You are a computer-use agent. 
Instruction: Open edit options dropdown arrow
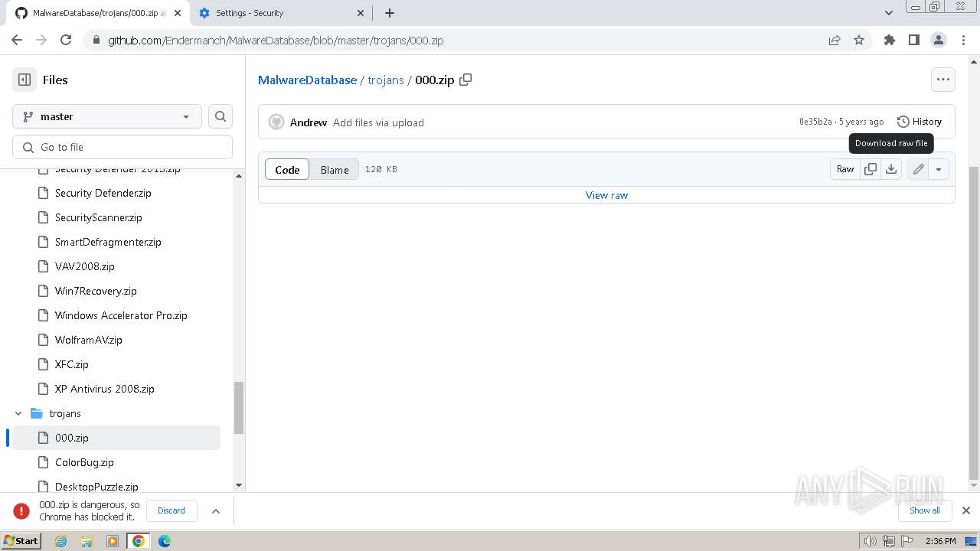click(939, 169)
